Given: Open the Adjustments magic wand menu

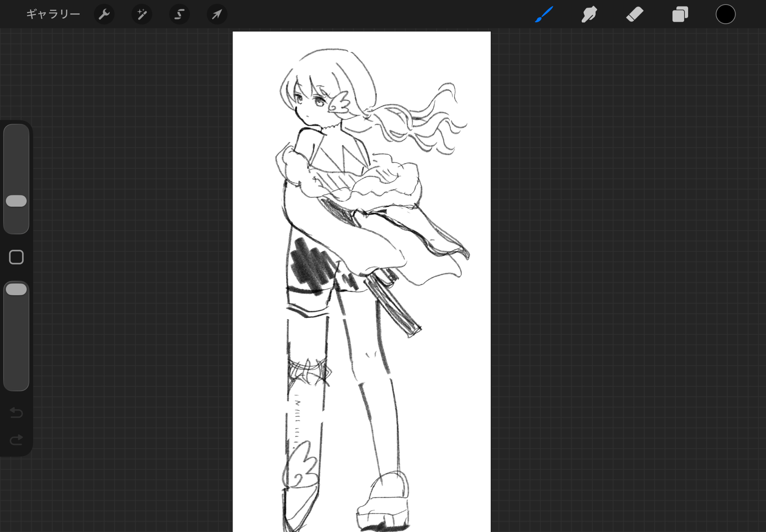Looking at the screenshot, I should (x=142, y=15).
